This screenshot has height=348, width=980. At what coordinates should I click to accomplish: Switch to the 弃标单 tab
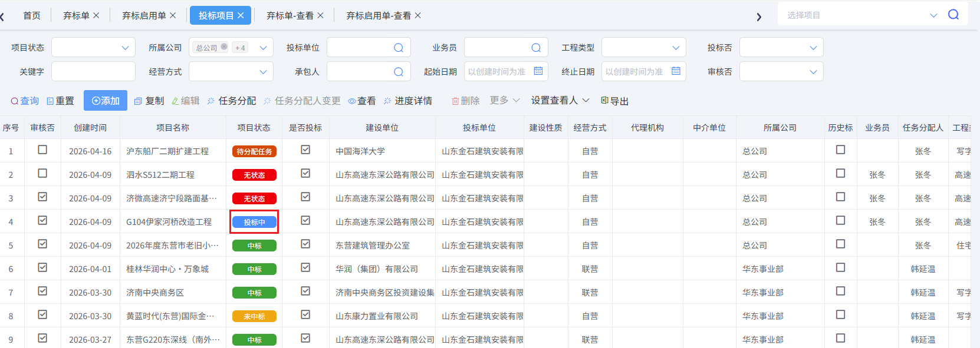[x=76, y=15]
